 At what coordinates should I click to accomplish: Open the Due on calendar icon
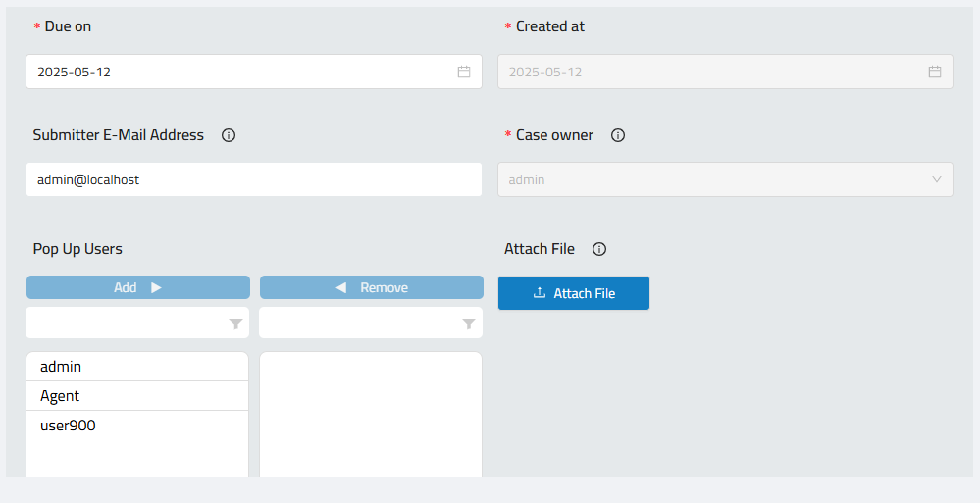[464, 72]
